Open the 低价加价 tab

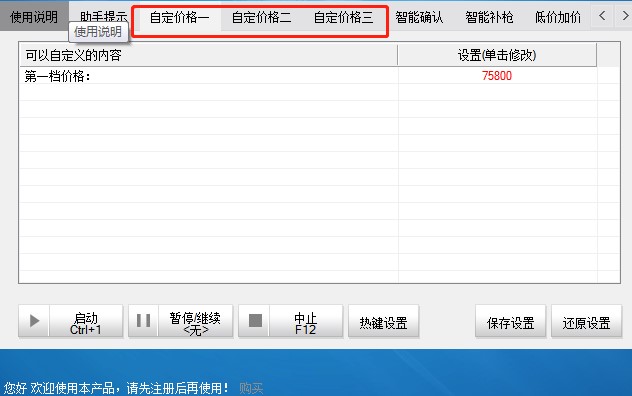point(558,17)
